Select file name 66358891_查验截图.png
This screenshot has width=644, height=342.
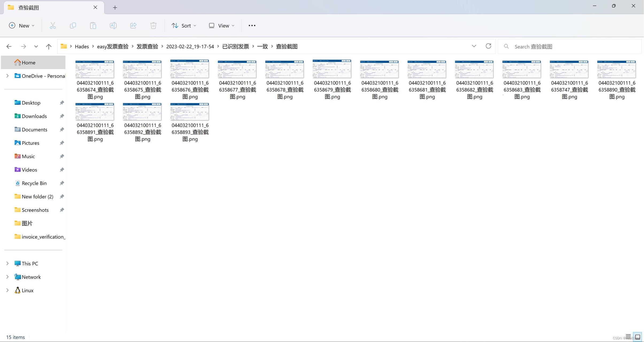[x=95, y=132]
